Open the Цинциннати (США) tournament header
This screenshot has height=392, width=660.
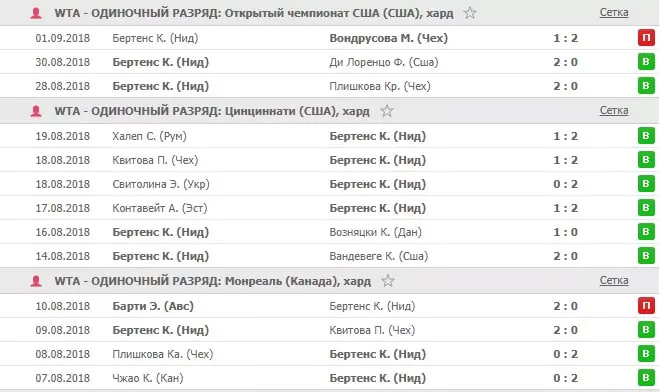click(212, 111)
